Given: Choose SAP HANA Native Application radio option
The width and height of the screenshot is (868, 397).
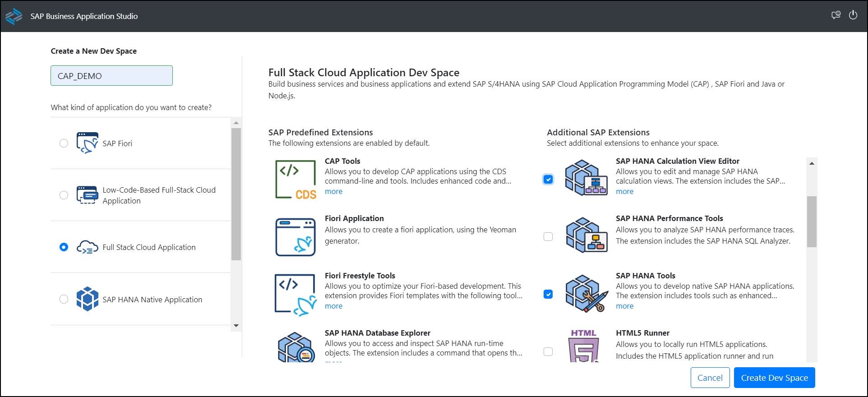Looking at the screenshot, I should click(x=64, y=299).
